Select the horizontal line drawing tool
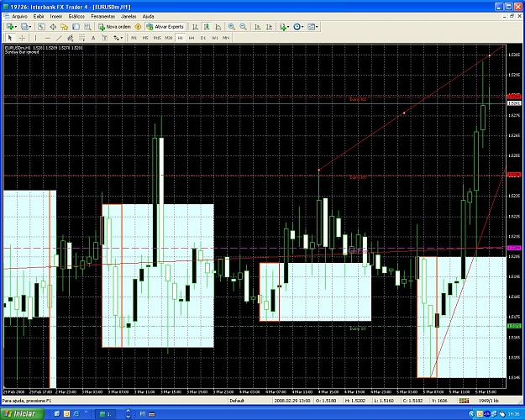 click(x=47, y=38)
